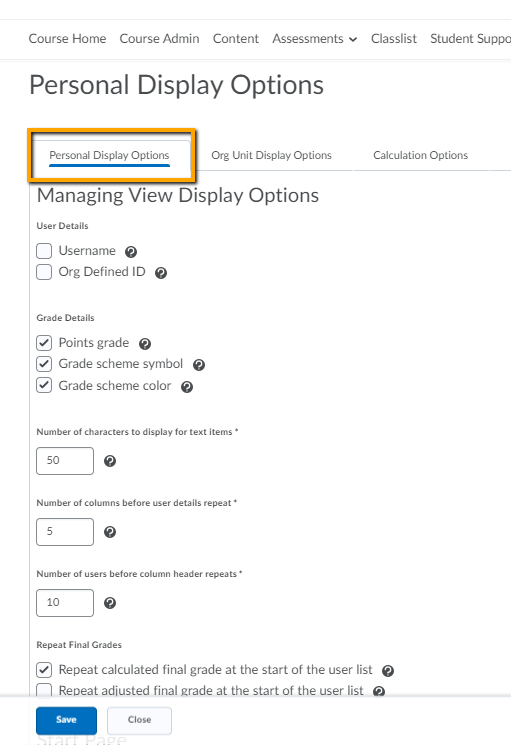Expand the Assessments dropdown menu
Viewport: 511px width, 745px height.
tap(314, 38)
